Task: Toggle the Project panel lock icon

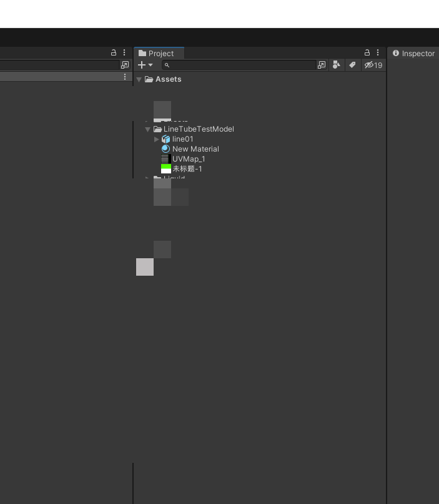Action: coord(367,52)
